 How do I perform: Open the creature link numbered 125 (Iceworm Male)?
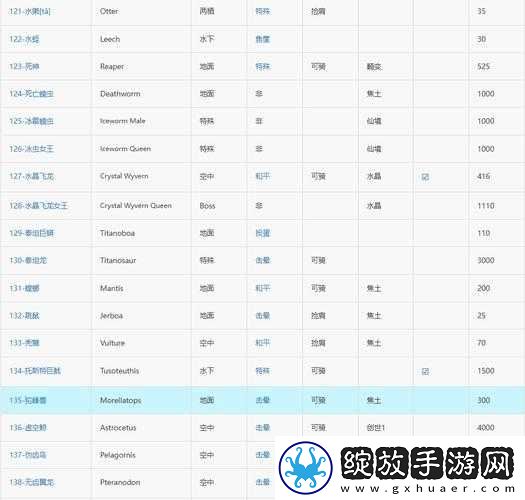click(31, 121)
